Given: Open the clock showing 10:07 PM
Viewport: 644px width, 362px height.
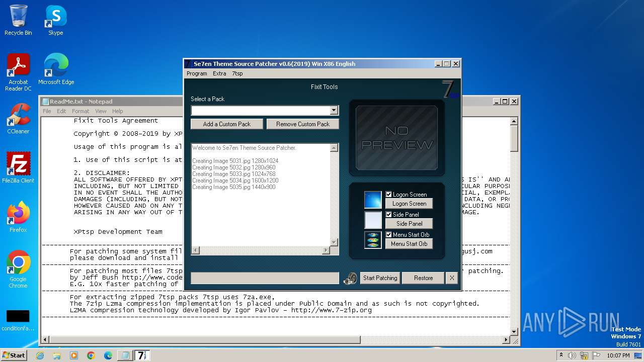Looking at the screenshot, I should pos(618,355).
